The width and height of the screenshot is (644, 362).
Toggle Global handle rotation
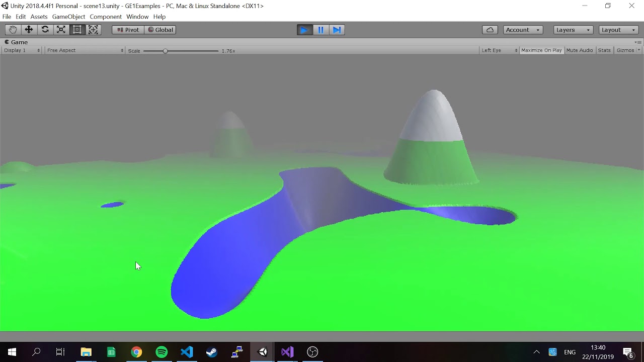point(160,30)
